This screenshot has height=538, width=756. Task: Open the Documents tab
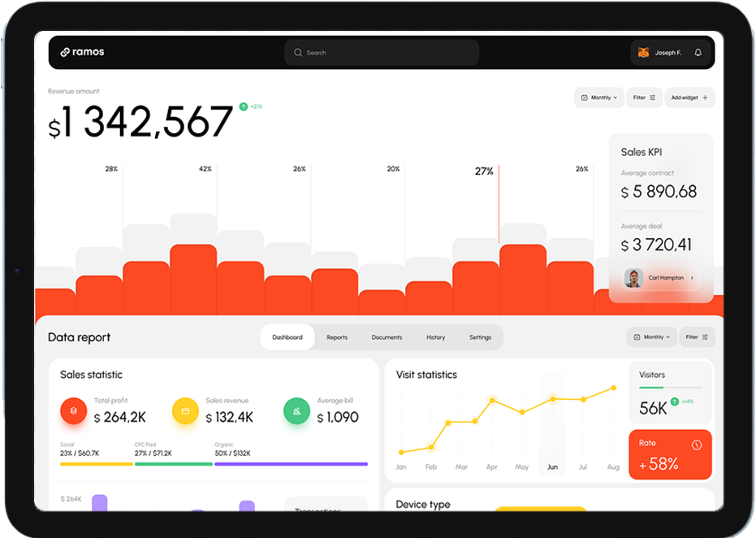(387, 337)
